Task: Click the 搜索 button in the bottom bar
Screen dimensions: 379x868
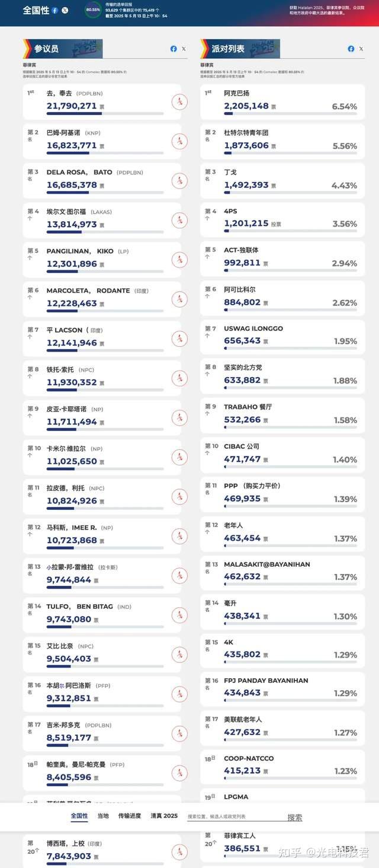Action: tap(294, 816)
